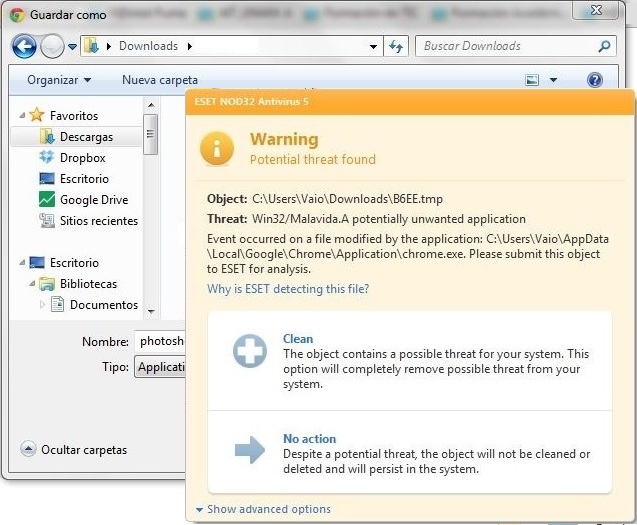
Task: Click the change view icon
Action: tap(532, 80)
